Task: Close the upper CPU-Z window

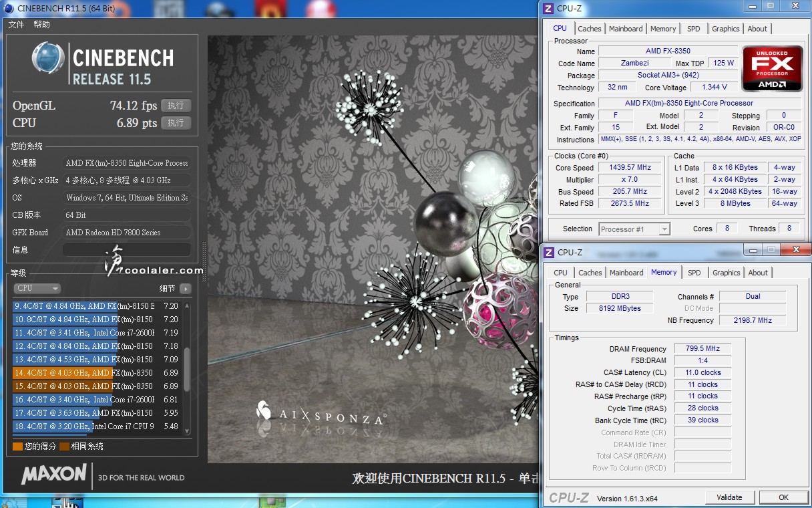Action: pyautogui.click(x=794, y=6)
